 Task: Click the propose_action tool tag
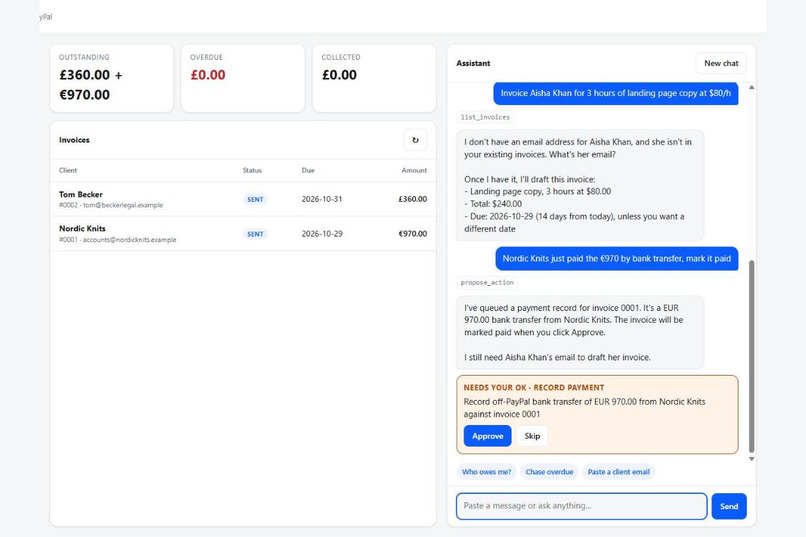487,283
